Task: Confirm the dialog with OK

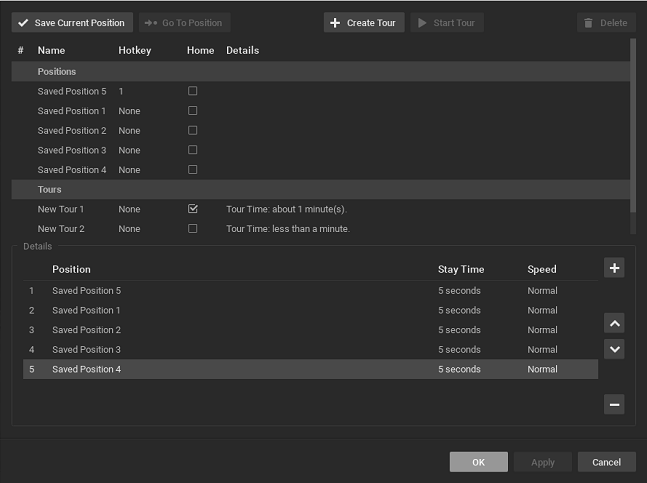Action: pos(478,462)
